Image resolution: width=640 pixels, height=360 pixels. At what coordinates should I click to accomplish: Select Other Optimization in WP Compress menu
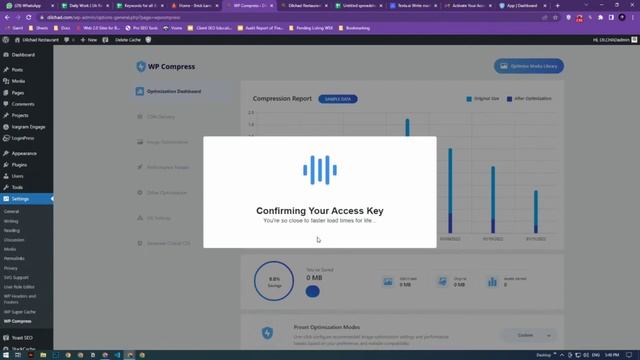(x=167, y=193)
